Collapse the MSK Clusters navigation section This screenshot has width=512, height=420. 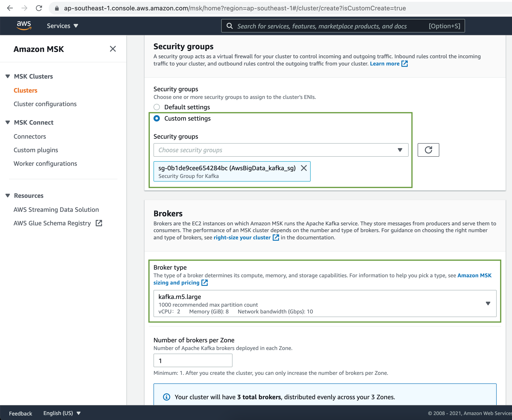click(8, 76)
